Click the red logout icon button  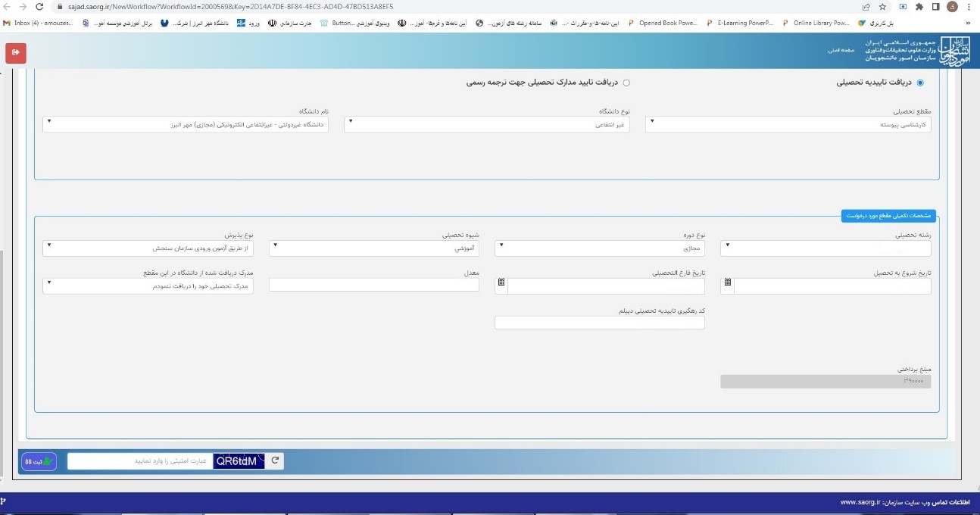click(16, 52)
